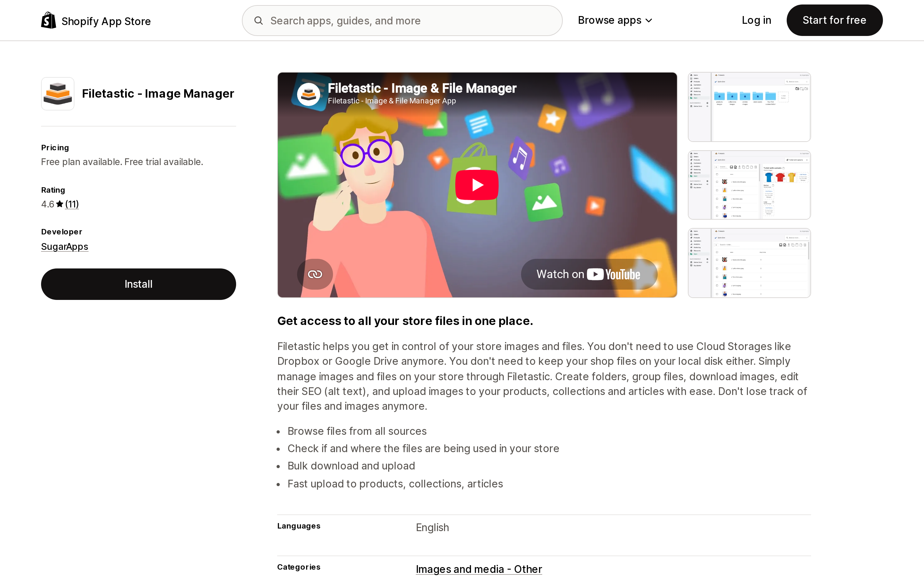Screen dimensions: 924x578
Task: Click the bullet 'Bulk download and upload'
Action: point(351,466)
